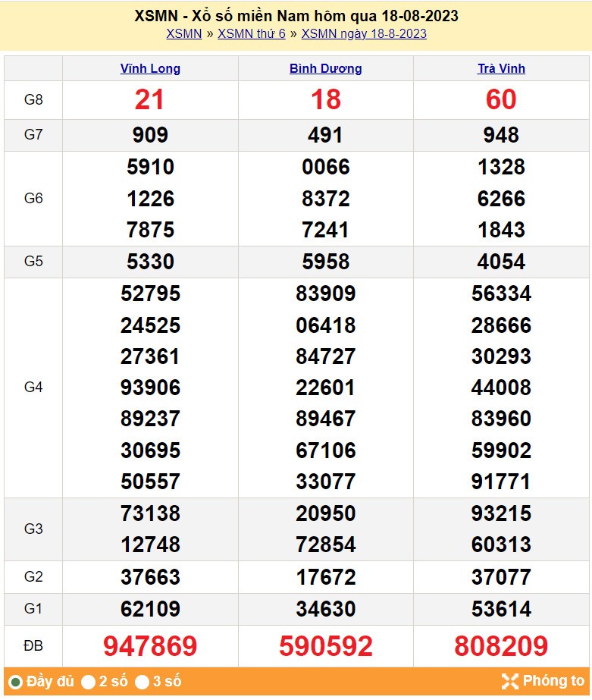
Task: Select the Đầy đủ radio option
Action: [15, 681]
